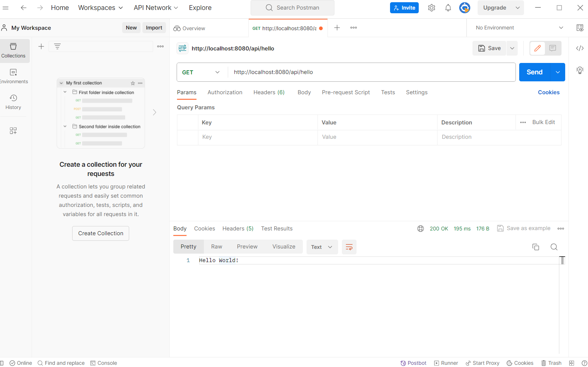Click the query param Key field
588x367 pixels.
(x=258, y=137)
